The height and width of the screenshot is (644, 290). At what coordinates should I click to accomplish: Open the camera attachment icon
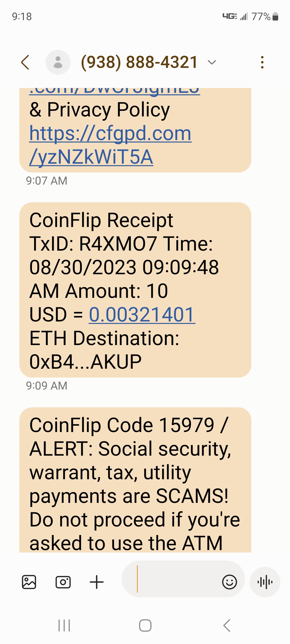pos(63,582)
